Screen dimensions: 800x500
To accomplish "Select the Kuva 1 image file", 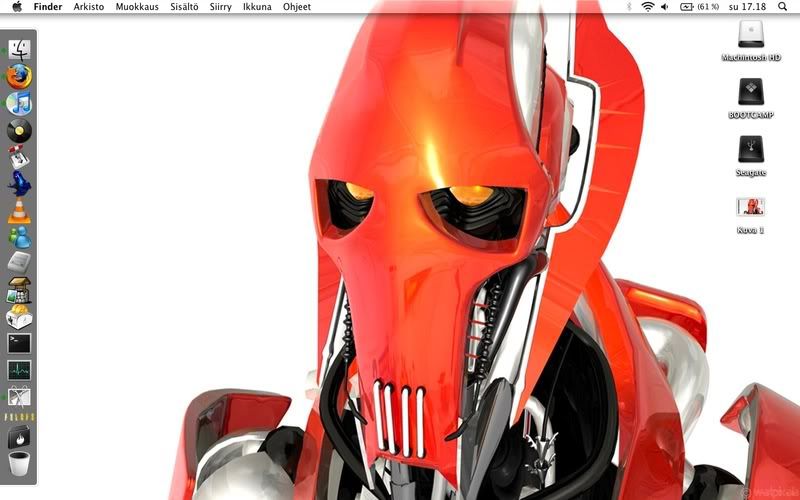I will click(751, 207).
